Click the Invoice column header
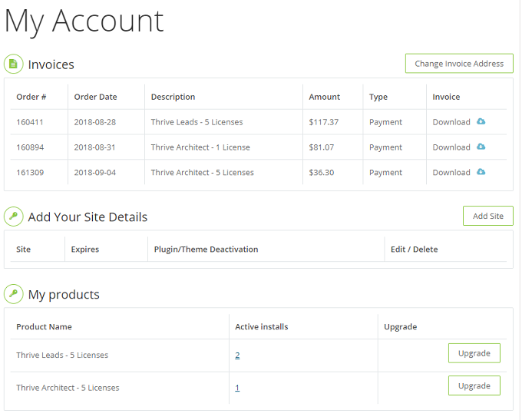This screenshot has width=522, height=420. 446,97
